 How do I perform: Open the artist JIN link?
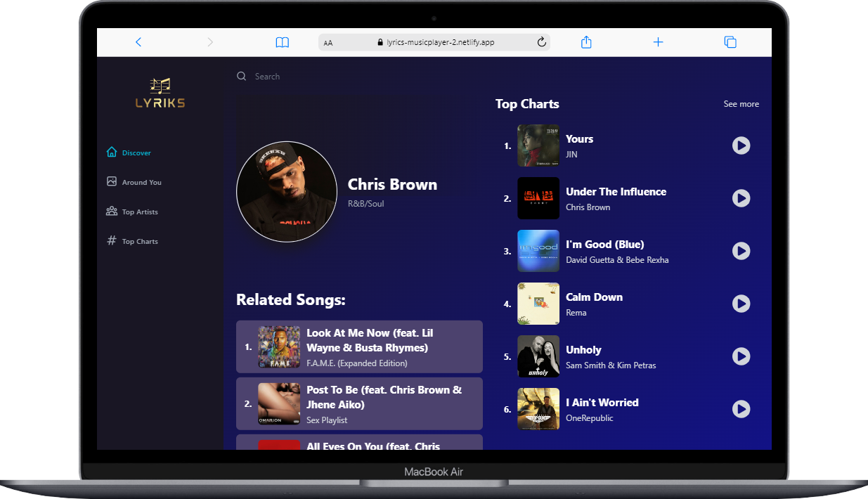[x=571, y=155]
